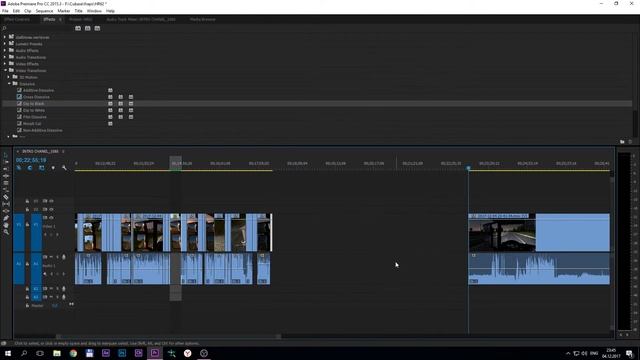Filter Accelerated Effects in Effects panel
The height and width of the screenshot is (360, 640).
[x=78, y=28]
